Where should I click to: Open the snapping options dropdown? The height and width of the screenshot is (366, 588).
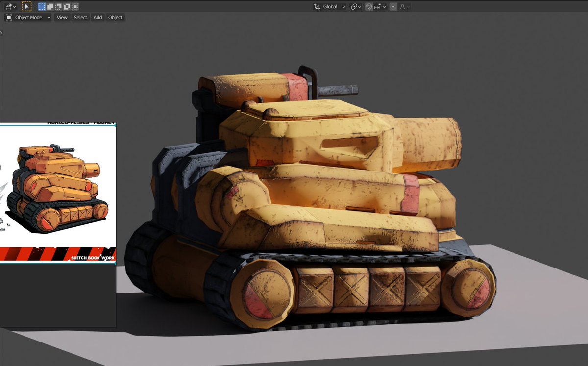click(x=380, y=7)
